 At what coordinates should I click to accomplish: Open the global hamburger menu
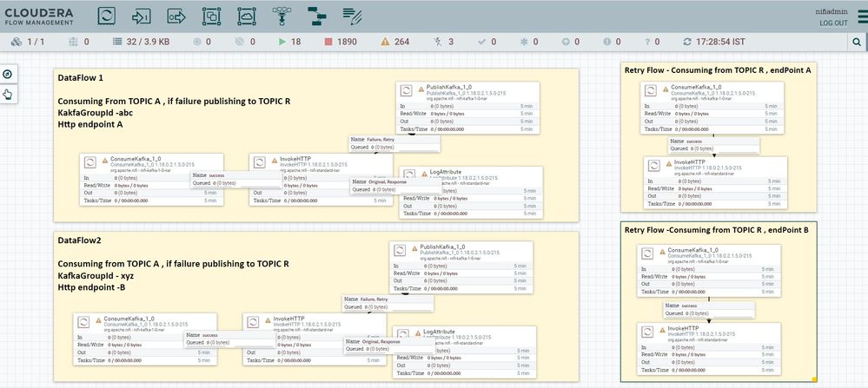pyautogui.click(x=861, y=17)
